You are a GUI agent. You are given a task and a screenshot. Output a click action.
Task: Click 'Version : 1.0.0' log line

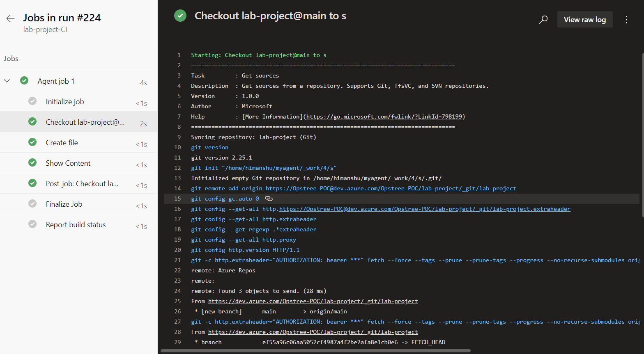point(225,96)
